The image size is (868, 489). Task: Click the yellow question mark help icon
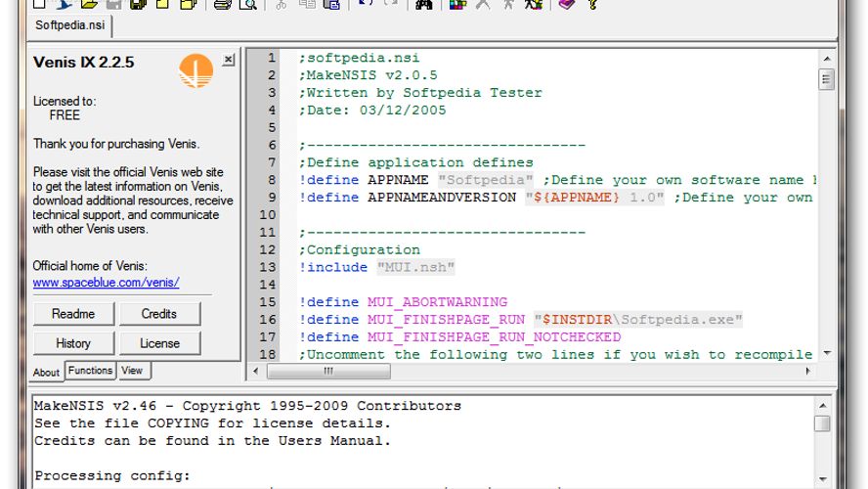tap(592, 5)
